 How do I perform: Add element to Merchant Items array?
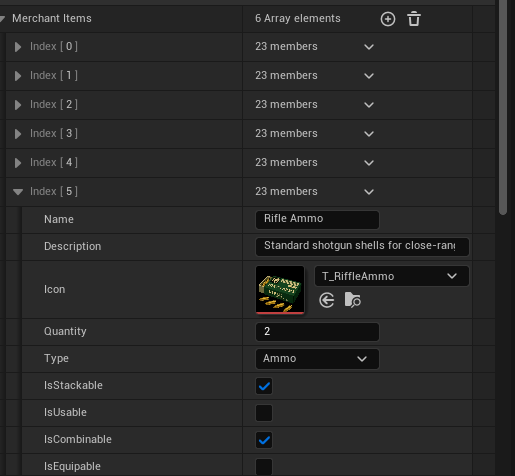388,19
